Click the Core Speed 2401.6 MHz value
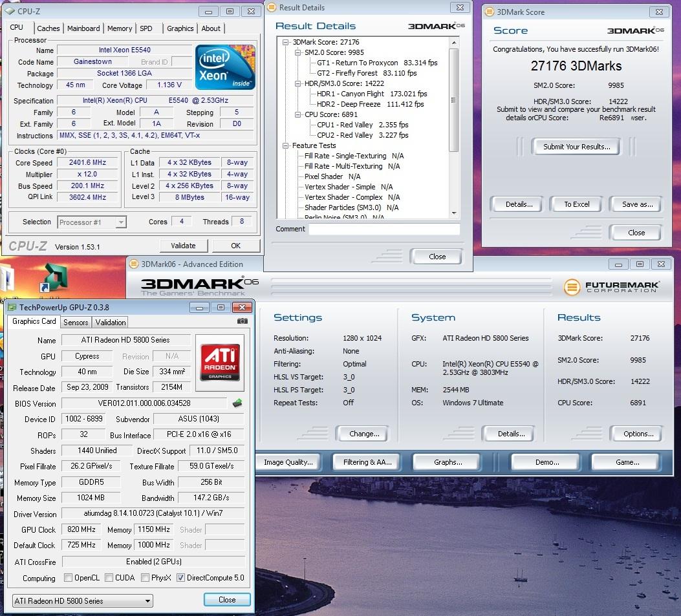 click(x=87, y=162)
